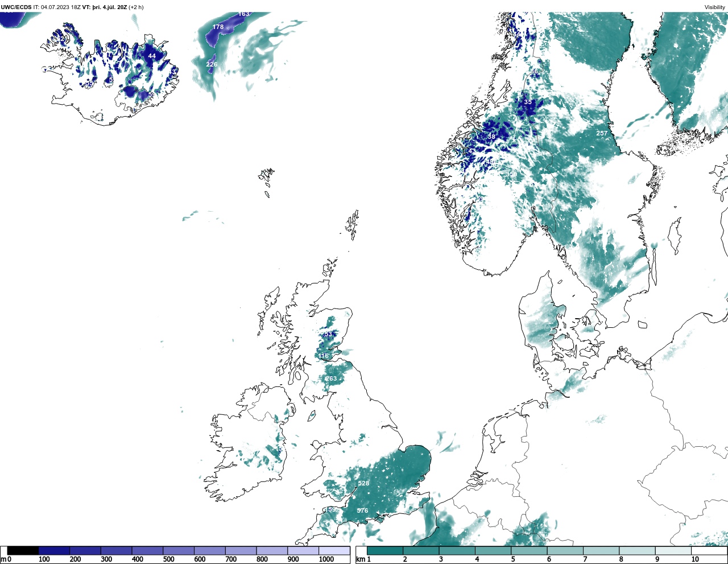Image resolution: width=728 pixels, height=564 pixels.
Task: Pick the 500–600 m legend swatch
Action: pos(179,551)
